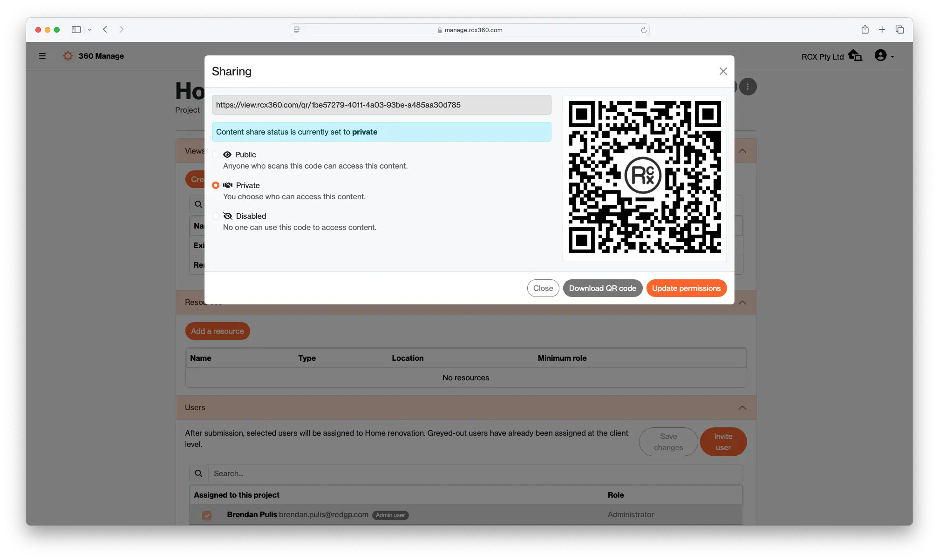Click the three-dot overflow menu icon
939x560 pixels.
pyautogui.click(x=748, y=87)
